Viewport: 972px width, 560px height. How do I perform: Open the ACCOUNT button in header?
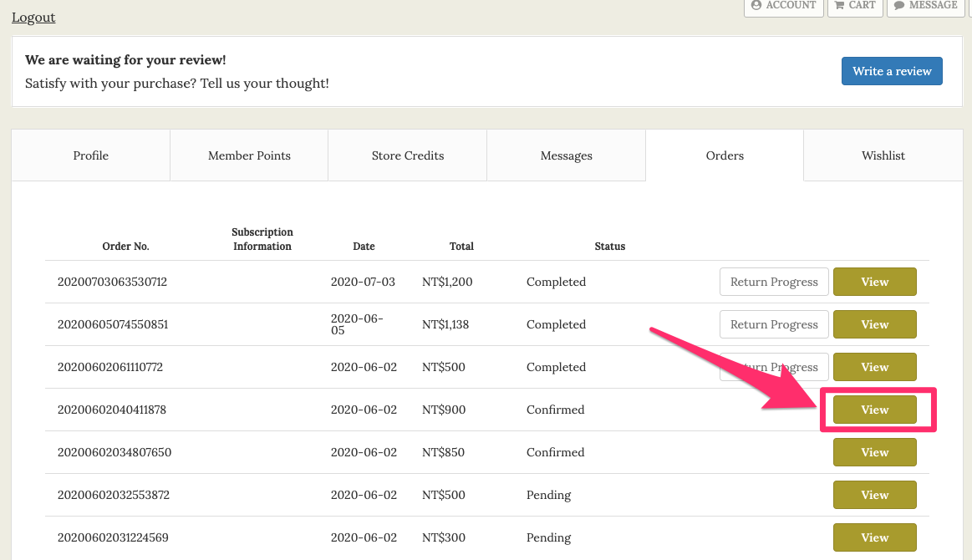[784, 6]
